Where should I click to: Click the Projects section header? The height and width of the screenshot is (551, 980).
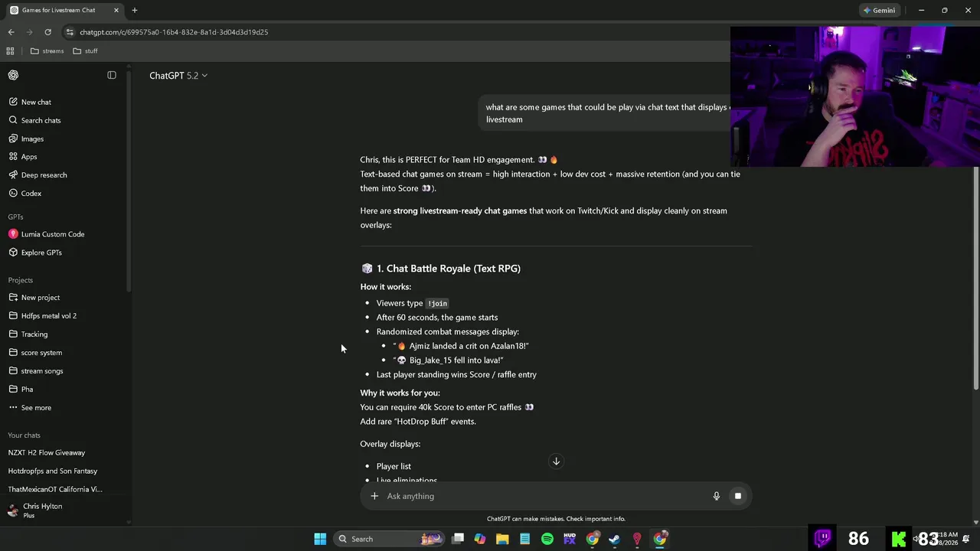coord(21,280)
